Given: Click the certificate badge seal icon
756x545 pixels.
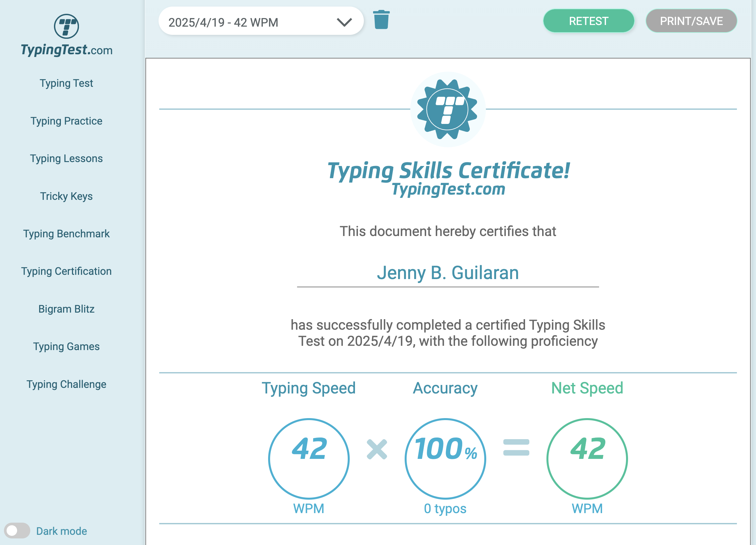Looking at the screenshot, I should (447, 109).
